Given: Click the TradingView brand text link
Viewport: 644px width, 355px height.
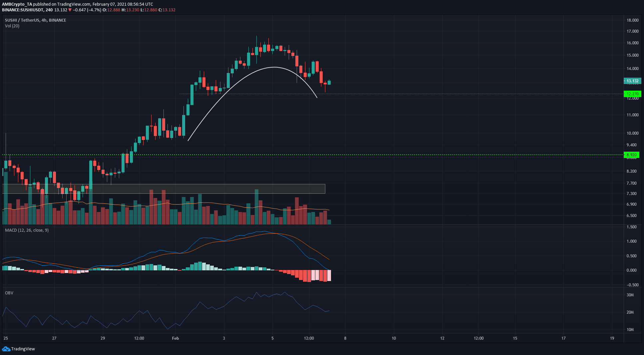Looking at the screenshot, I should [x=23, y=349].
